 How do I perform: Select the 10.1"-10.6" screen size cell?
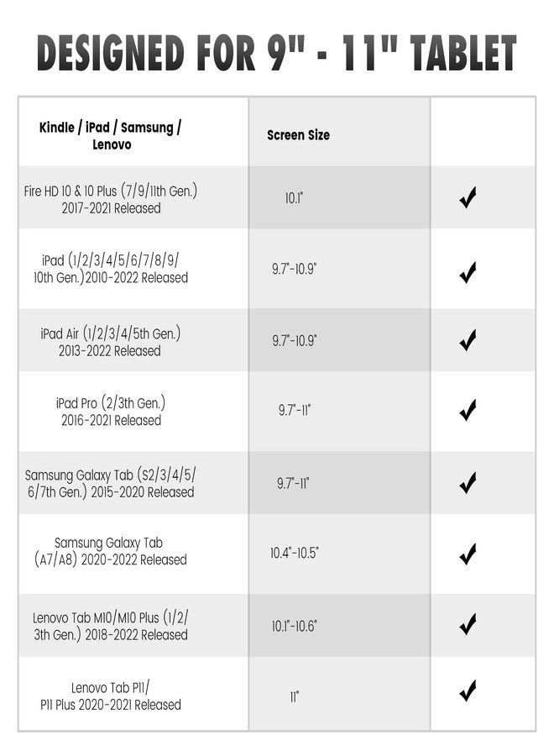pyautogui.click(x=294, y=626)
